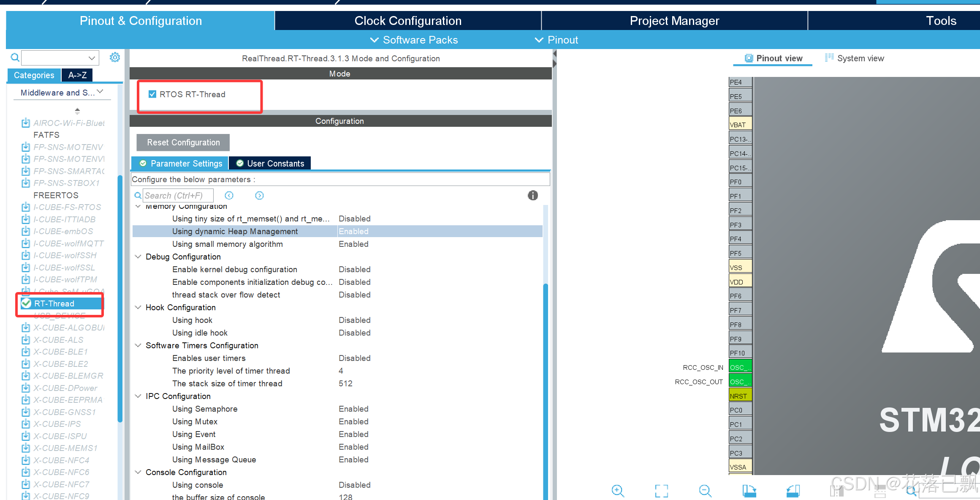The height and width of the screenshot is (500, 980).
Task: Expand the Software Packs menu
Action: tap(414, 40)
